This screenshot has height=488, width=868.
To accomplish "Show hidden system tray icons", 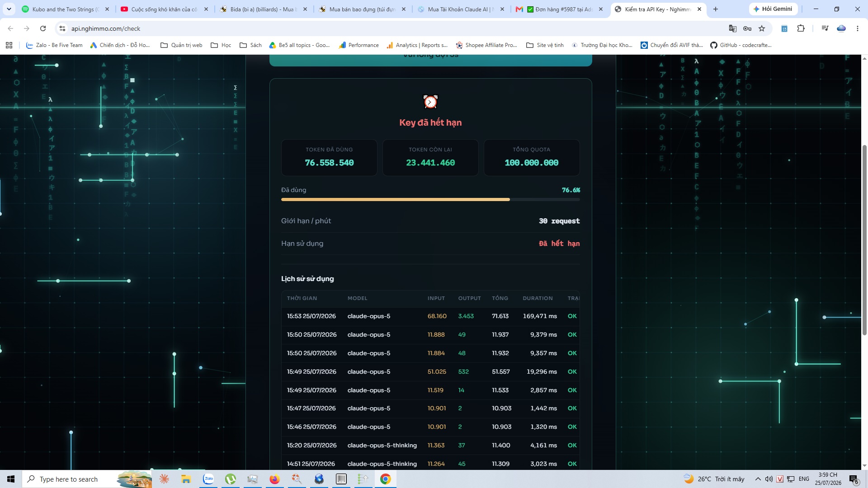I will pyautogui.click(x=758, y=479).
